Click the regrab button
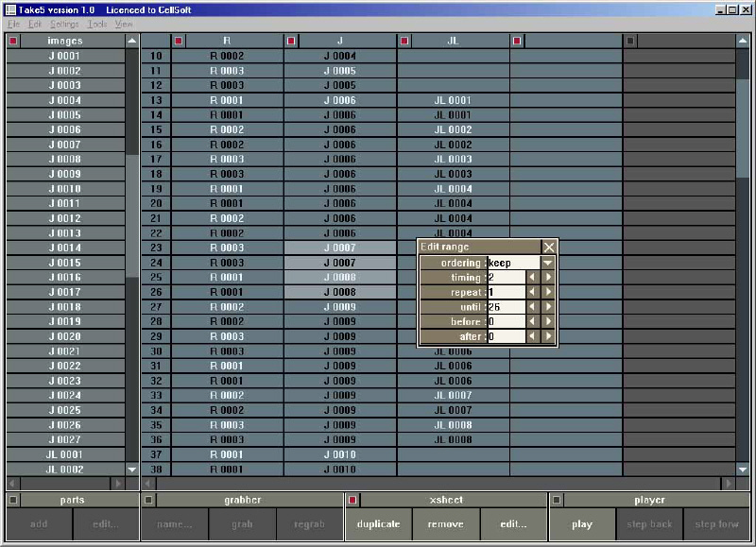756x547 pixels. [310, 524]
